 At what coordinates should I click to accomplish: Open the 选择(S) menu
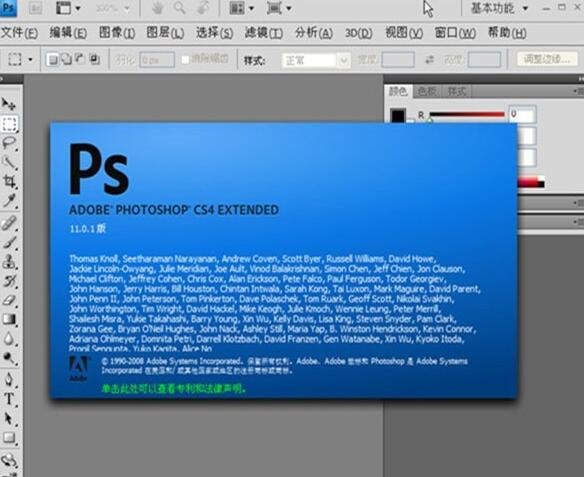215,33
